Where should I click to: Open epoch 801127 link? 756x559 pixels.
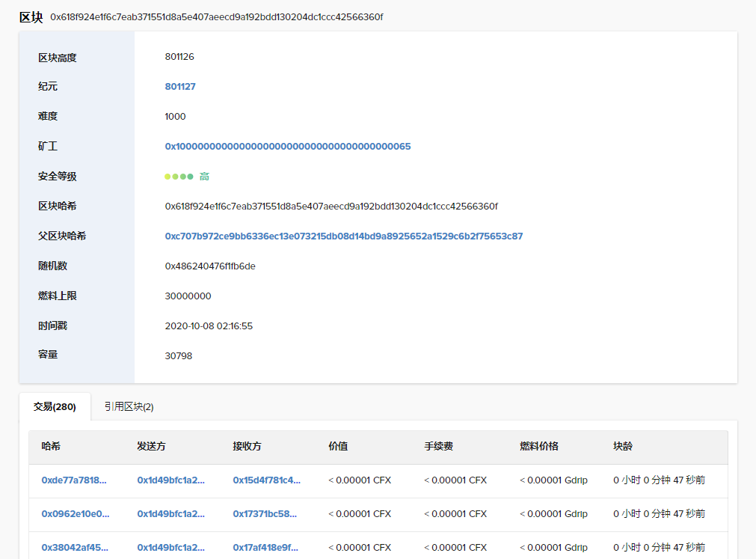(x=180, y=87)
